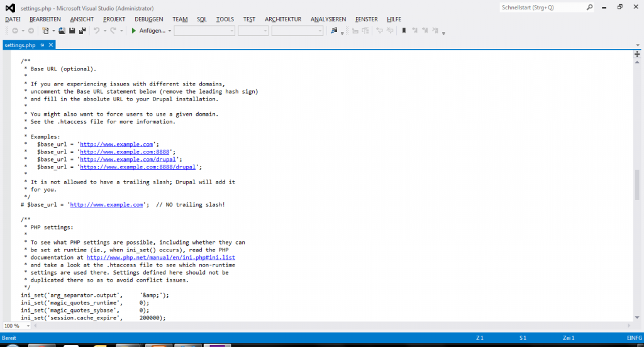Click inside the Schnellstart search field
Image resolution: width=644 pixels, height=347 pixels.
pos(541,8)
